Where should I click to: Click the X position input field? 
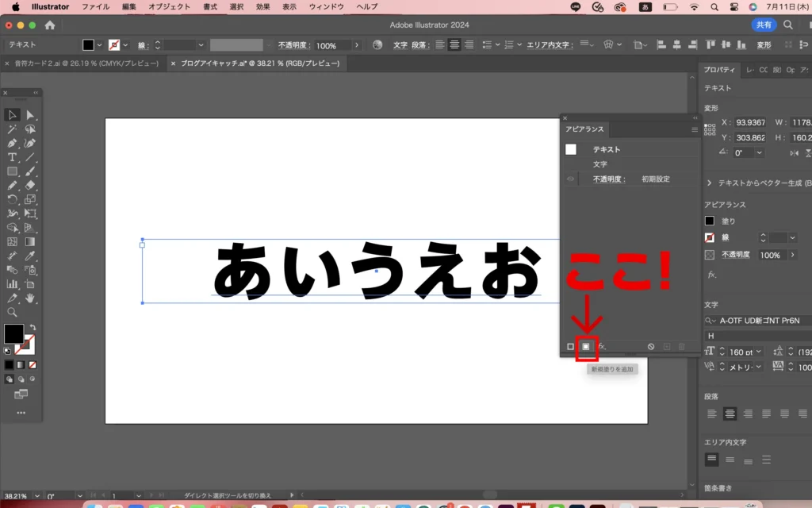coord(750,122)
